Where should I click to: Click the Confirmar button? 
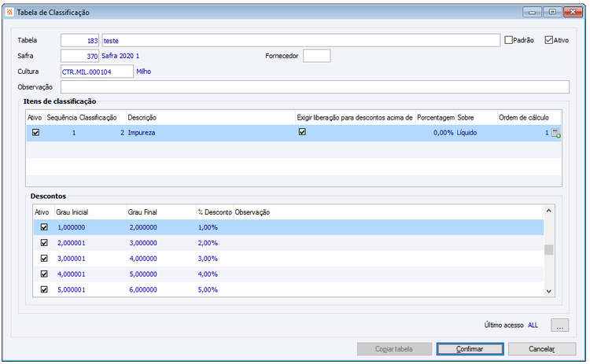[x=470, y=349]
